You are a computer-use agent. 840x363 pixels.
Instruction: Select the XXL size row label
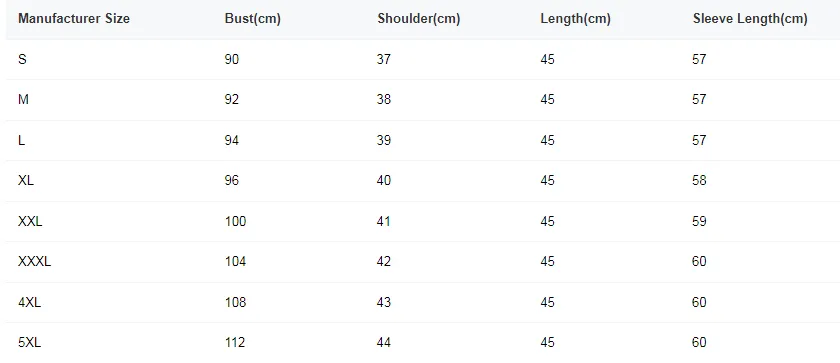(x=30, y=221)
